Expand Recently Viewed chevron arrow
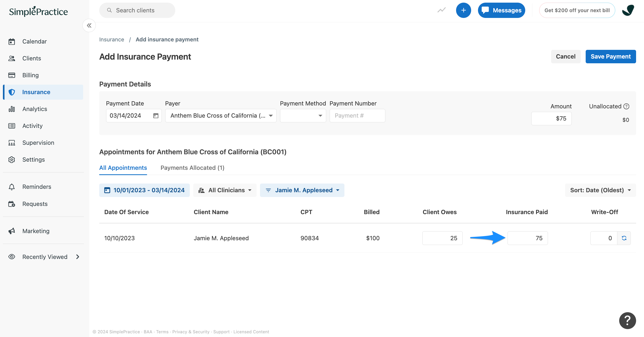This screenshot has width=644, height=337. [x=78, y=257]
